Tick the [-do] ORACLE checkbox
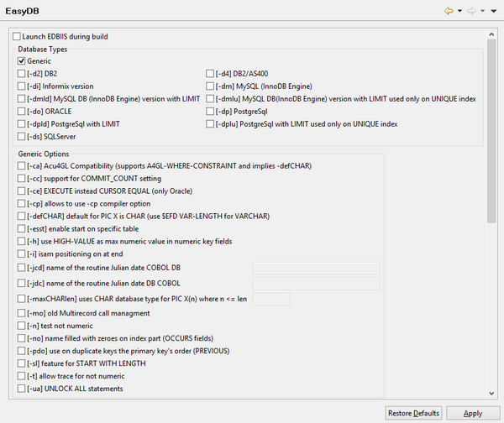504x423 pixels. 22,111
